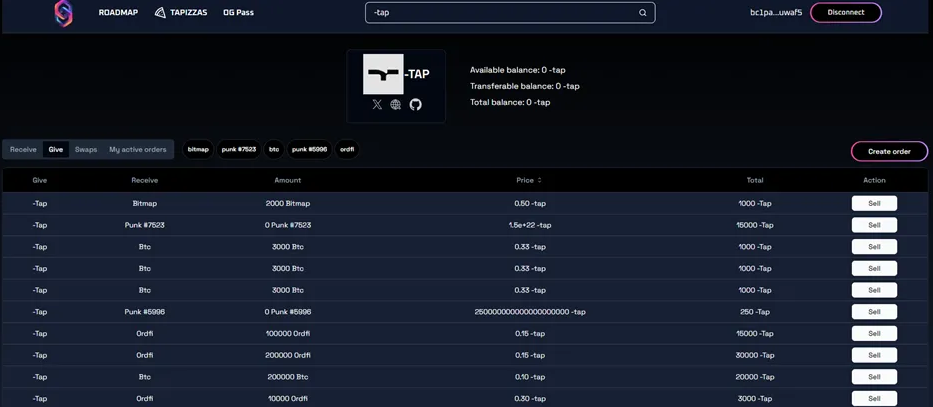Screen dimensions: 933x407
Task: Filter orders by punk #7523 chip
Action: [238, 150]
